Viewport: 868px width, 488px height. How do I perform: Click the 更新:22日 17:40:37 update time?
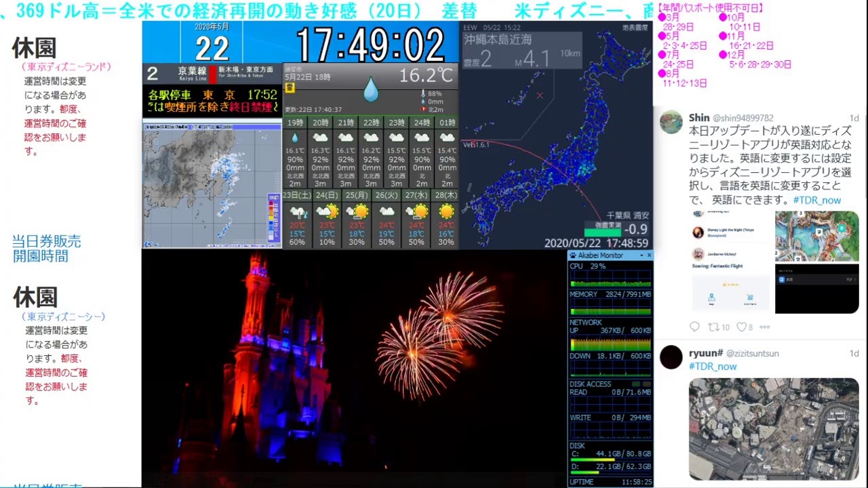coord(313,109)
